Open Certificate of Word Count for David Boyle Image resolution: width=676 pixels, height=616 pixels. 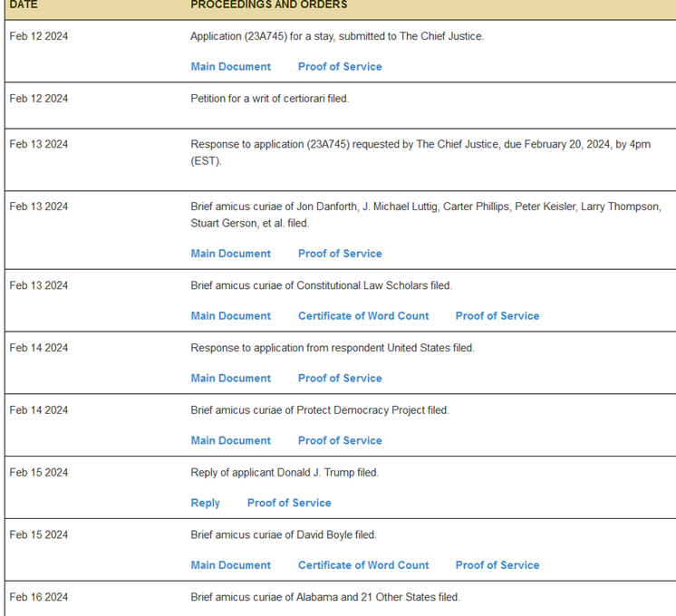[x=363, y=565]
